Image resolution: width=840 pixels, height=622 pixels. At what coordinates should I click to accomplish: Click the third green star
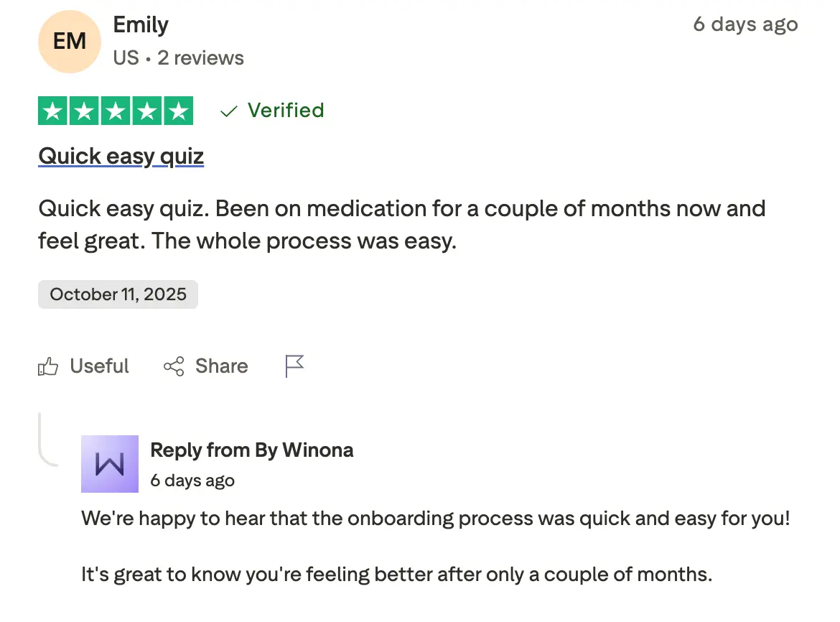pyautogui.click(x=115, y=111)
